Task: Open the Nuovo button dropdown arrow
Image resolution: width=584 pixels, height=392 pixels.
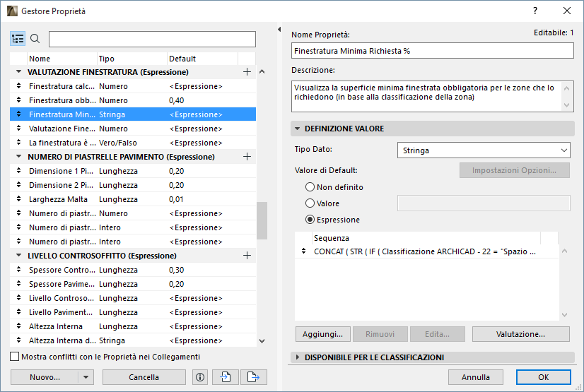Action: [86, 377]
